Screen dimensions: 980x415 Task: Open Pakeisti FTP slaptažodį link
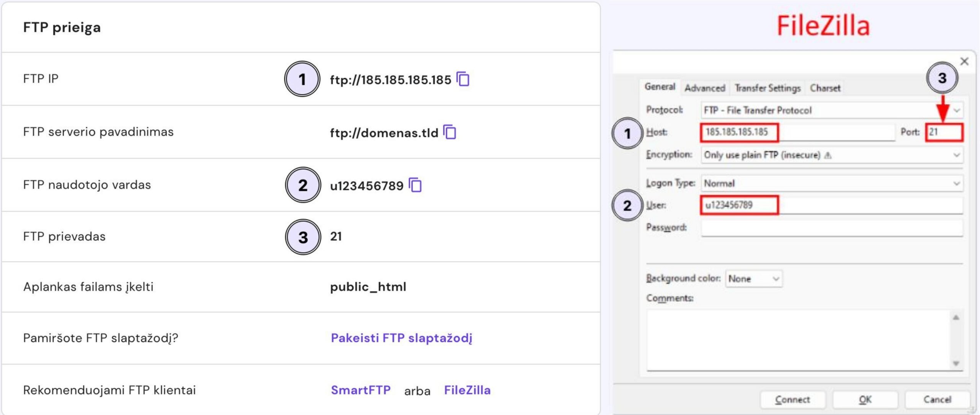point(401,338)
